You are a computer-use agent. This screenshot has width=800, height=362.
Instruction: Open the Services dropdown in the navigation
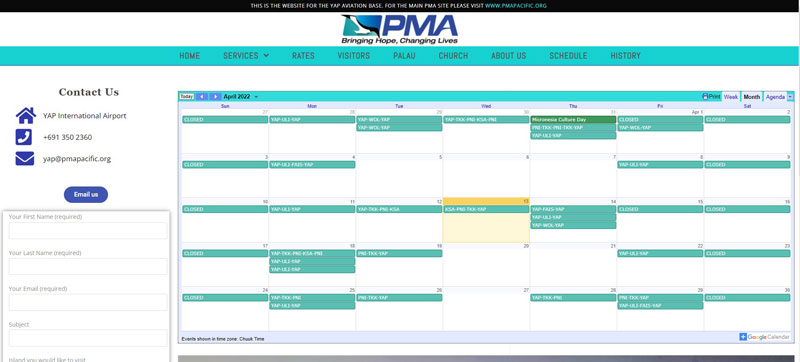tap(246, 56)
